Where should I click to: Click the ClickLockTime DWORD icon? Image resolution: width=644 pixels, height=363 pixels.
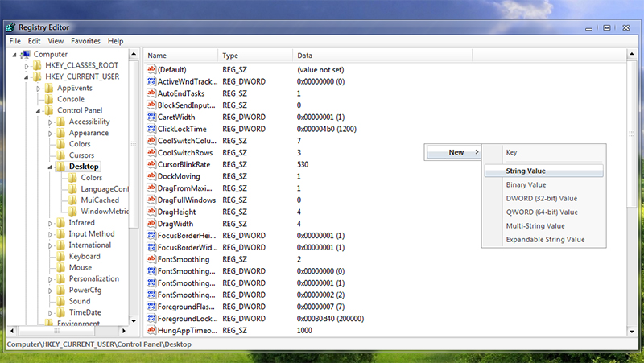click(x=151, y=129)
